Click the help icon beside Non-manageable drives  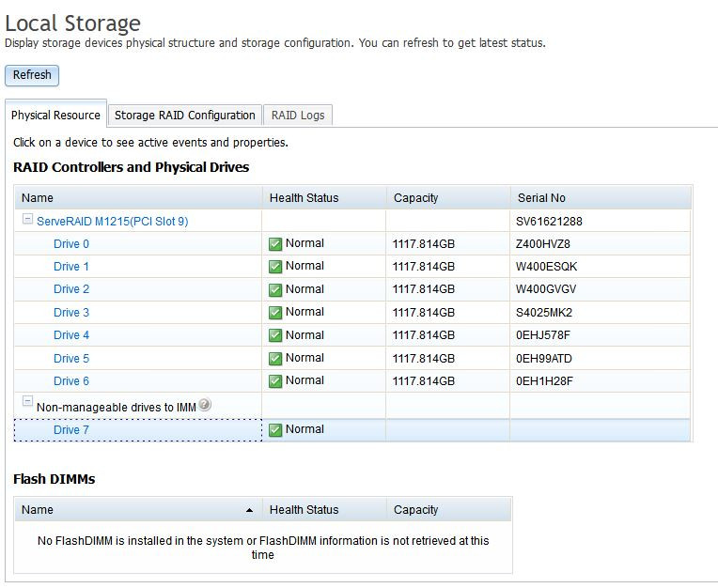click(x=204, y=405)
